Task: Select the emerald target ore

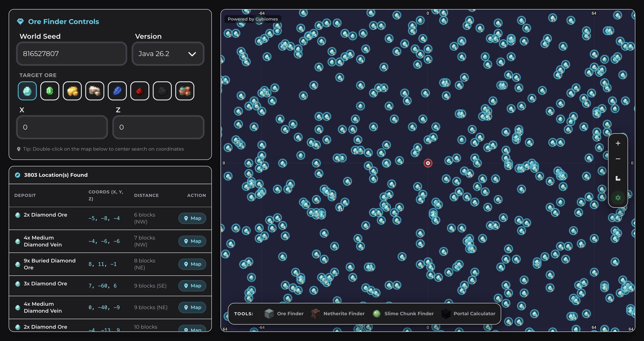Action: pyautogui.click(x=50, y=91)
